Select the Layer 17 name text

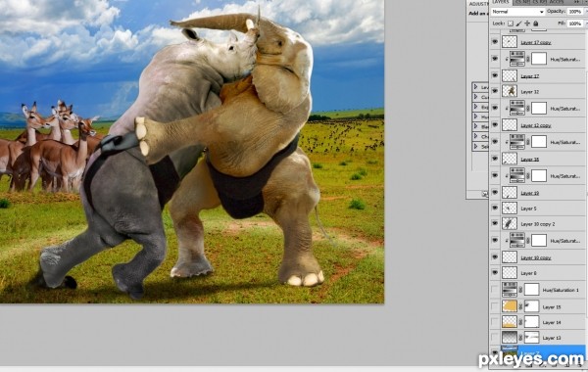pos(530,76)
